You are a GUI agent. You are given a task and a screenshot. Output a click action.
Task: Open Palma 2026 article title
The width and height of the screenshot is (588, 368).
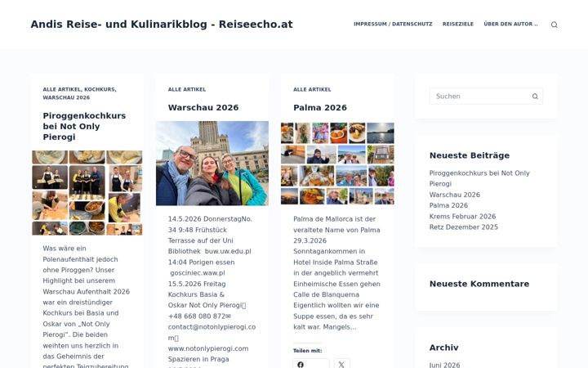320,107
